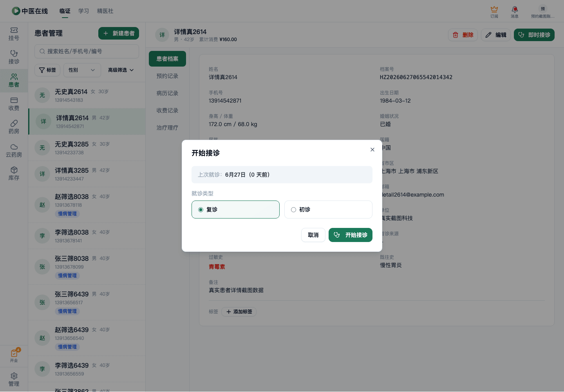Expand 高级筛选 advanced filter
The image size is (564, 392).
(x=121, y=70)
